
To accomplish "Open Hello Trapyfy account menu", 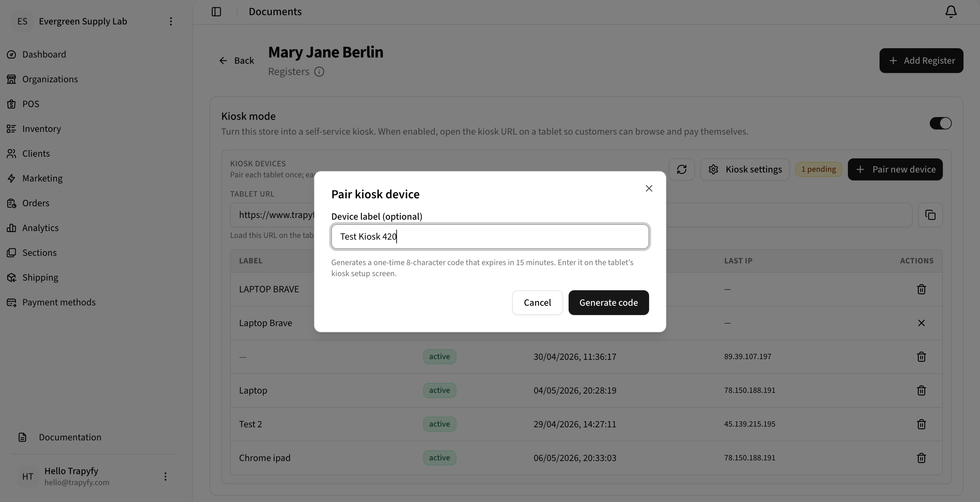I will 165,476.
